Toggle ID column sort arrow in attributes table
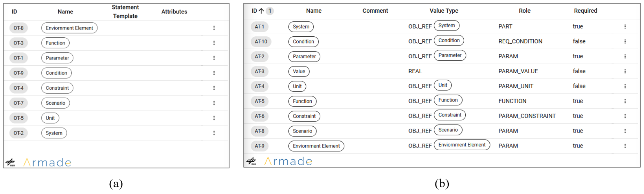644x194 pixels. pyautogui.click(x=261, y=11)
